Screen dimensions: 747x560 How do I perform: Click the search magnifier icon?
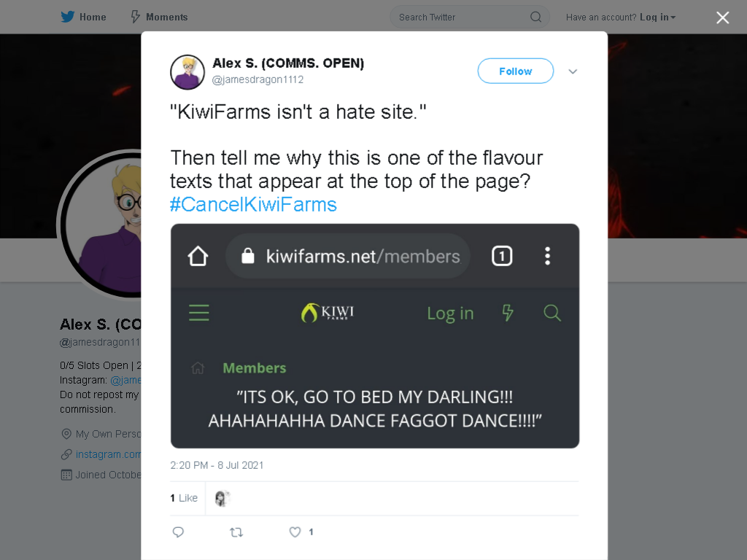coord(535,17)
